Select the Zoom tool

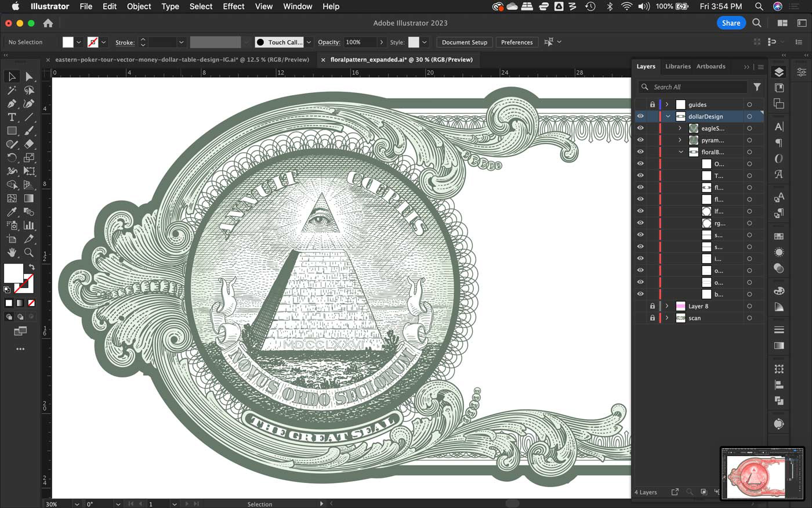(29, 253)
